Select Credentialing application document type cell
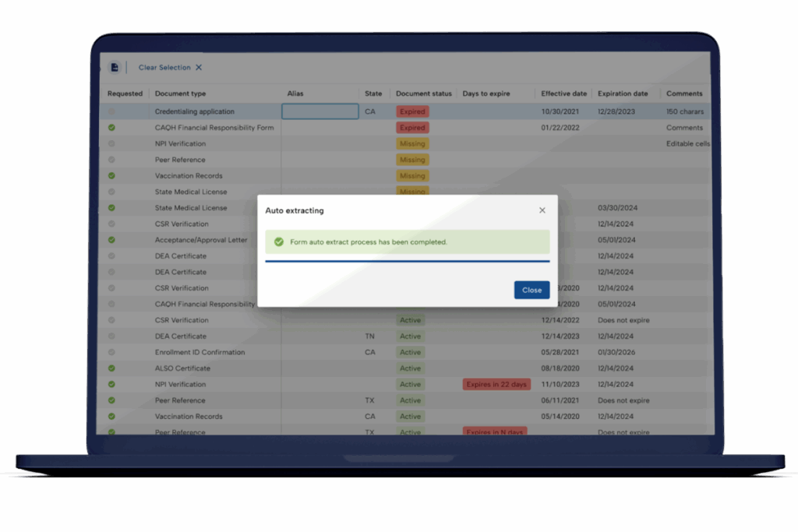 point(194,111)
